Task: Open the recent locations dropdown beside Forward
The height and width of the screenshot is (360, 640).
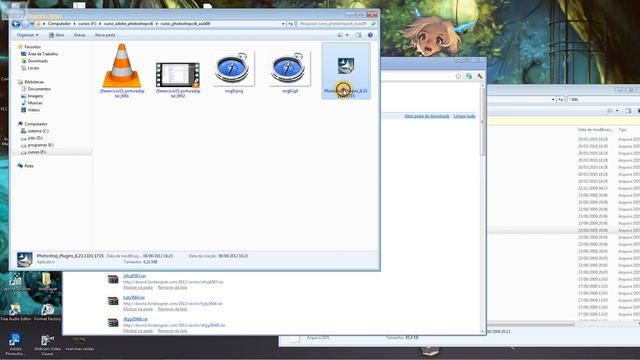Action: tap(32, 24)
